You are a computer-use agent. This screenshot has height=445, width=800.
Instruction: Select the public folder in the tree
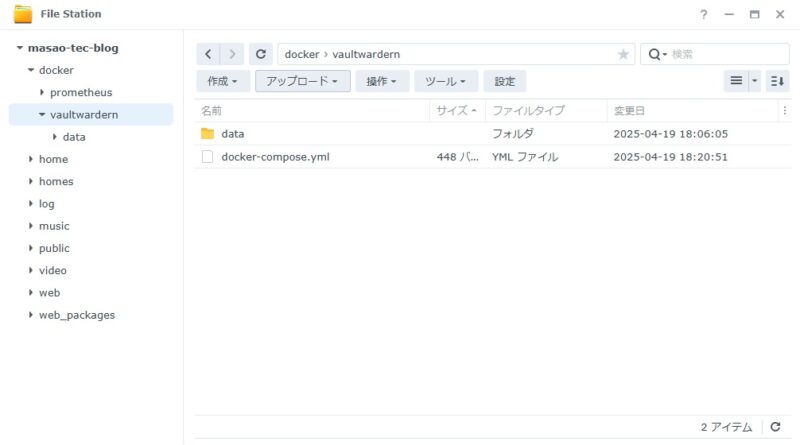point(54,248)
